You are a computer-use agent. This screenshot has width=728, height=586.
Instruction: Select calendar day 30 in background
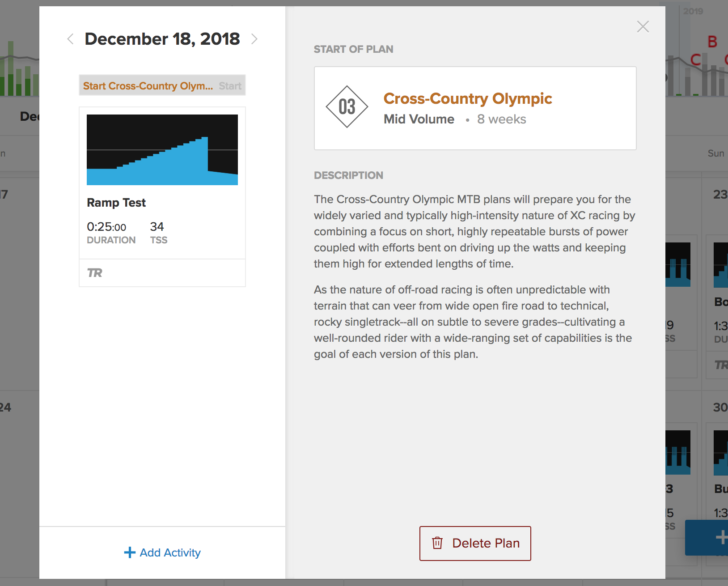tap(720, 407)
